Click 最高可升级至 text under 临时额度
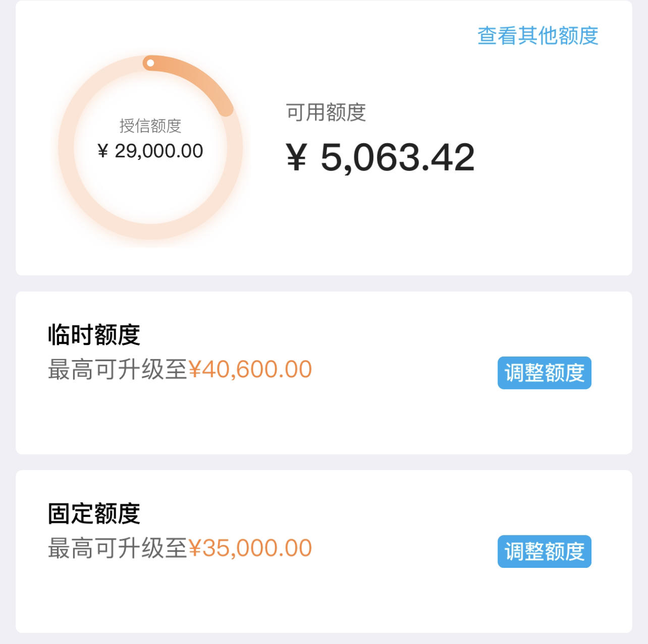Image resolution: width=648 pixels, height=644 pixels. (118, 370)
